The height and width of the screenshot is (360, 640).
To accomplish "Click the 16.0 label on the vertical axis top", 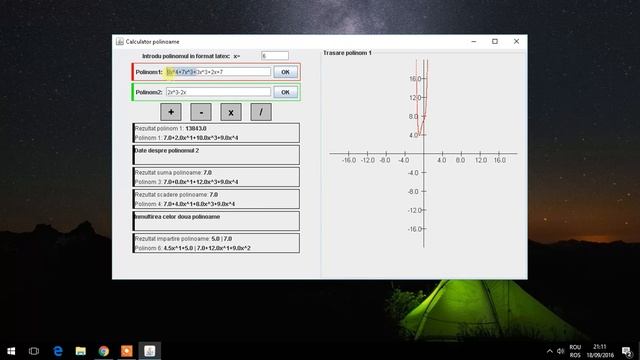I will [415, 79].
